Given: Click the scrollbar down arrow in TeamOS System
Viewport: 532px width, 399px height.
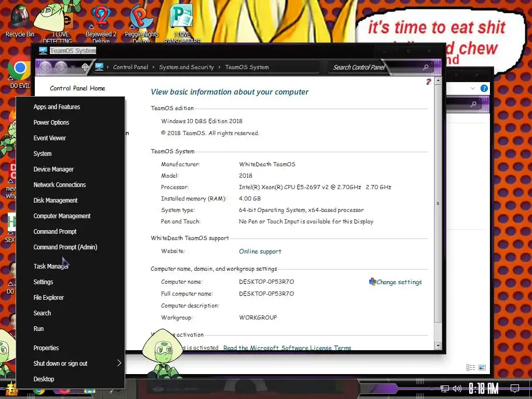Looking at the screenshot, I should pyautogui.click(x=438, y=345).
